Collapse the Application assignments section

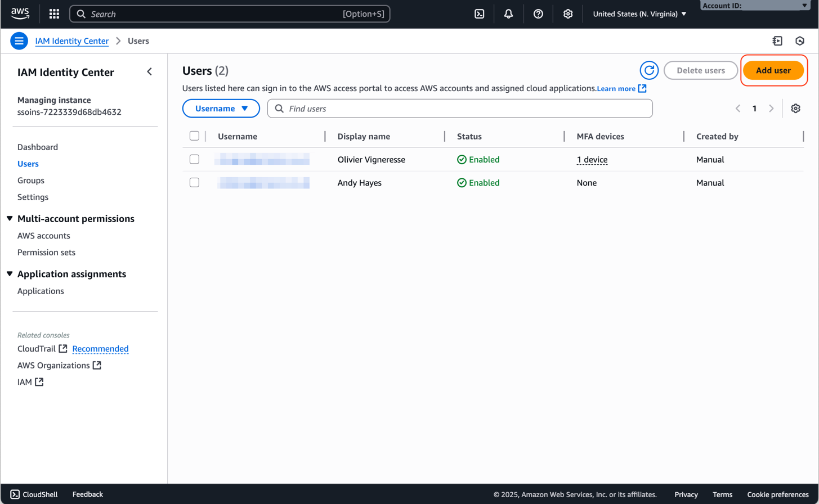point(10,274)
